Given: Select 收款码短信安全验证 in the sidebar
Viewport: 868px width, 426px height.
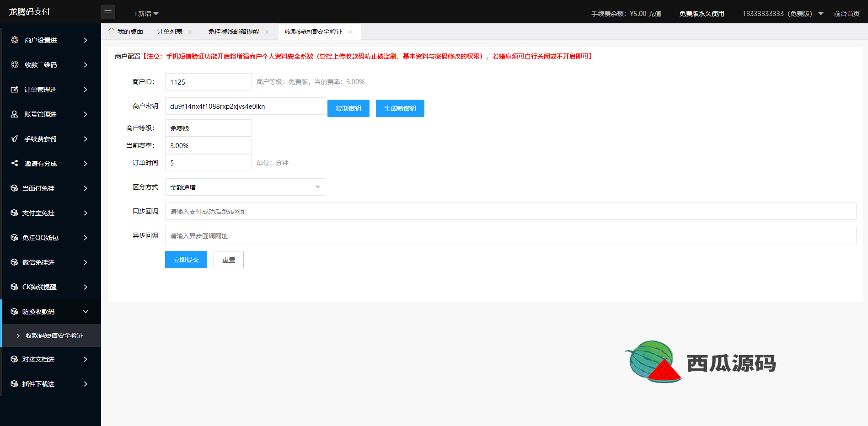Looking at the screenshot, I should tap(54, 335).
